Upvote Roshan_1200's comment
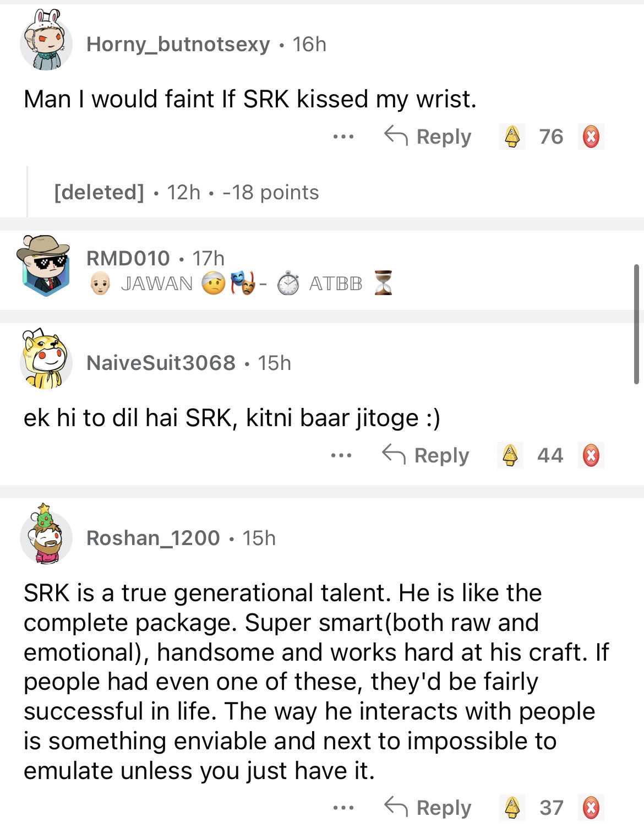644x833 pixels. tap(512, 808)
